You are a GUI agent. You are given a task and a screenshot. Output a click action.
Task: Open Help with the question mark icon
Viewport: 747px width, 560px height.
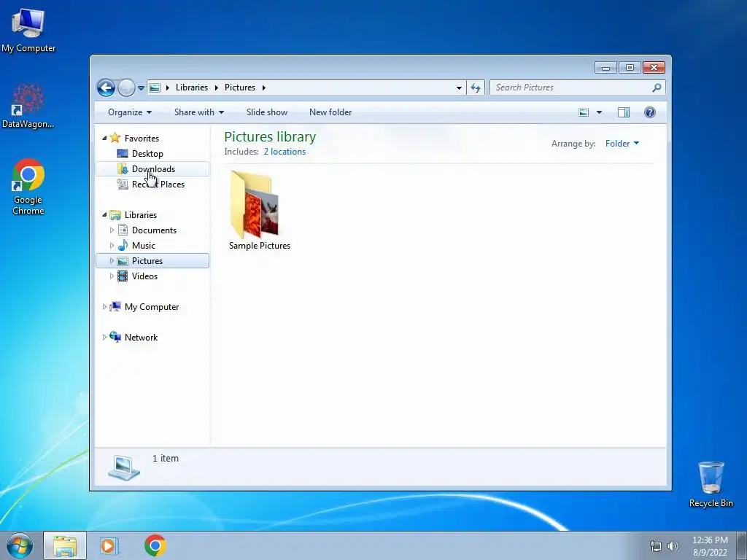pos(650,112)
